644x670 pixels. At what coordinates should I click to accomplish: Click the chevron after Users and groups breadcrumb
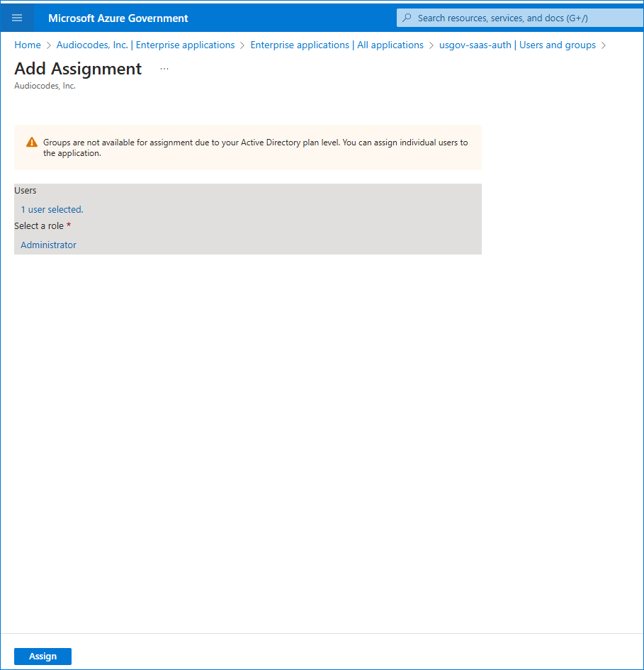603,45
